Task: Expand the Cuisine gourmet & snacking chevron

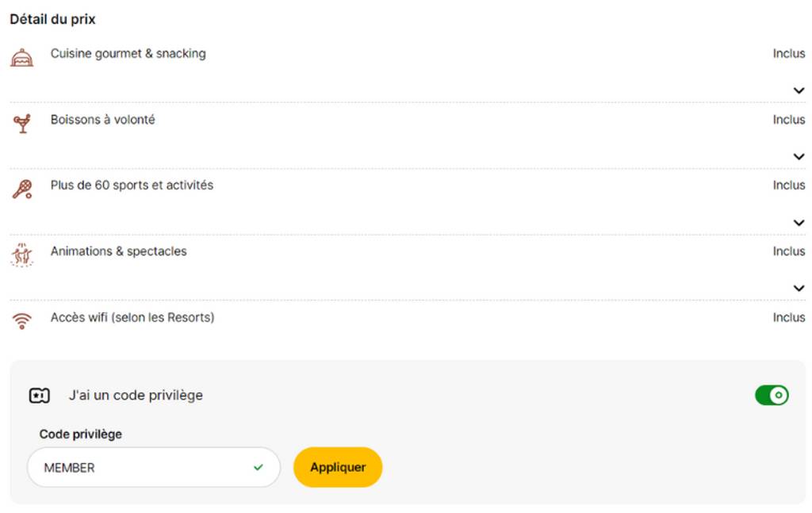Action: click(799, 90)
